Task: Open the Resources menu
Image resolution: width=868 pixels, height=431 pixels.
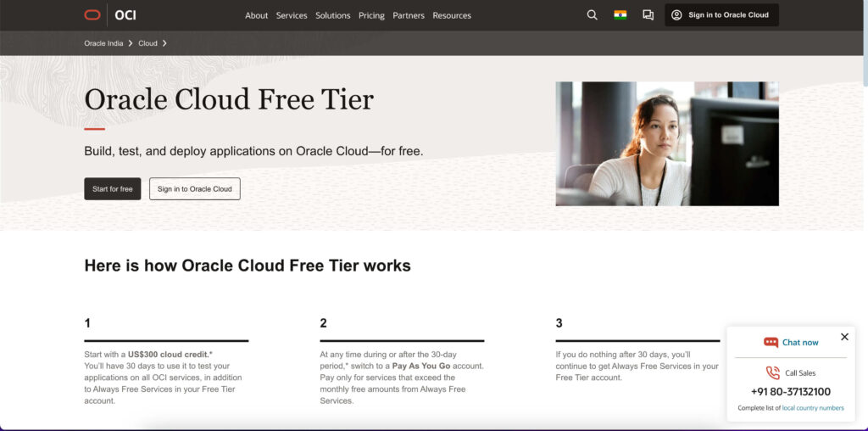Action: click(x=452, y=15)
